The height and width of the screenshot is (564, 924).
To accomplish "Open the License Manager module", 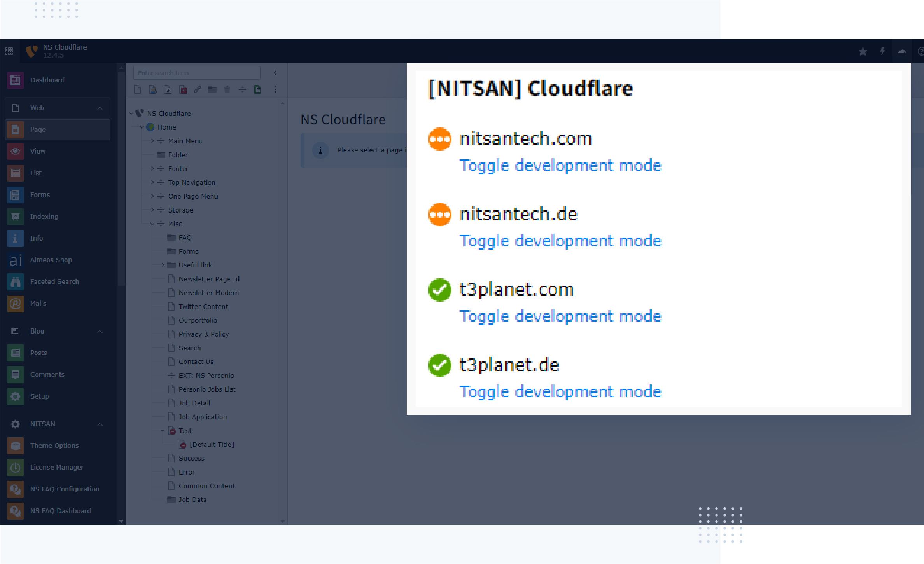I will 56,467.
